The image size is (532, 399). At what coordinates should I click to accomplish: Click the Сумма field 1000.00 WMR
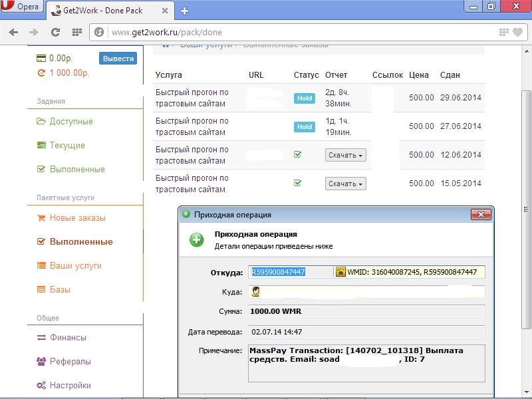tap(366, 311)
